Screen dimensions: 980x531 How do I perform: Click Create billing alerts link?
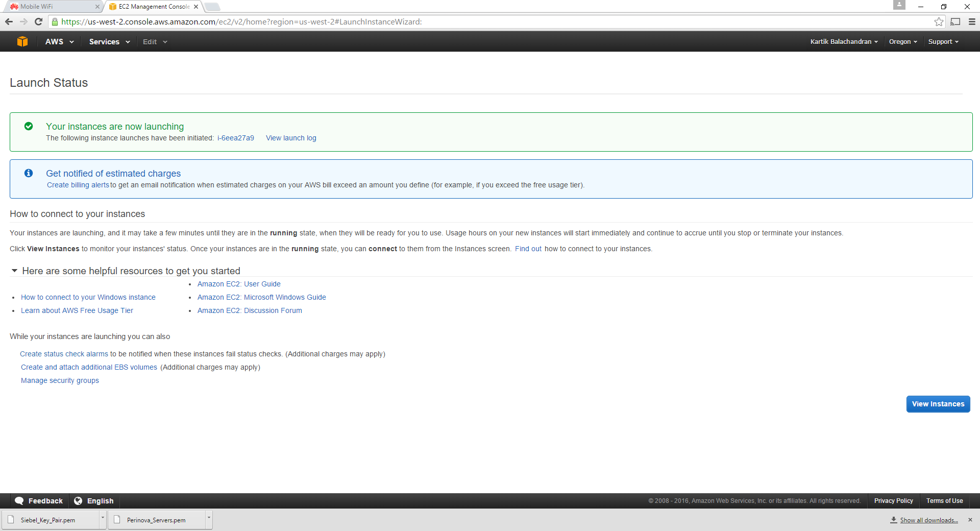click(78, 185)
